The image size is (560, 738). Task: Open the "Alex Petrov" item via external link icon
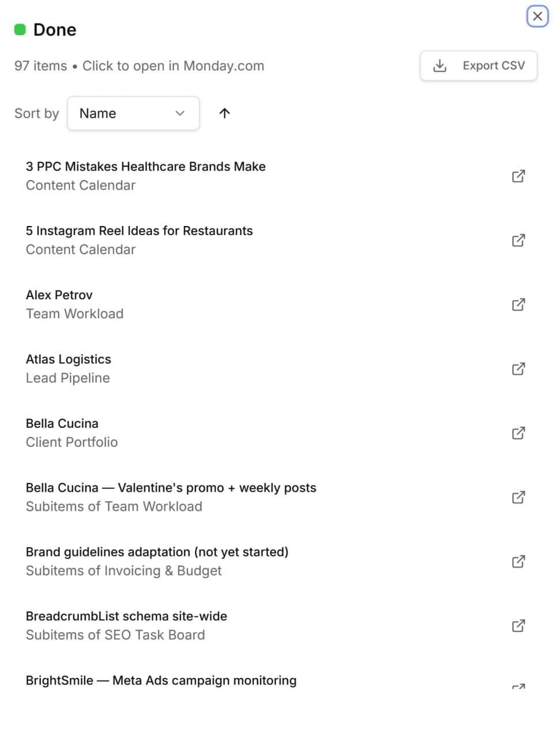pyautogui.click(x=518, y=304)
